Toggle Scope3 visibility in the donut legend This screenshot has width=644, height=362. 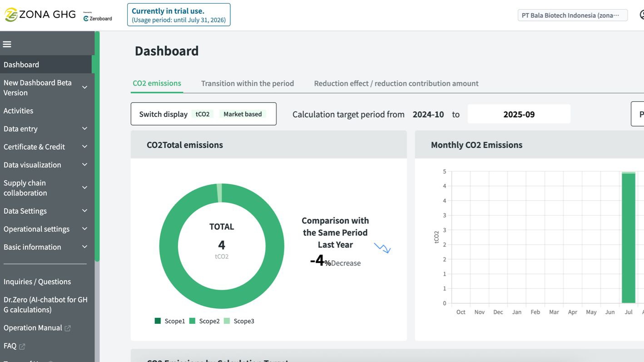[227, 321]
